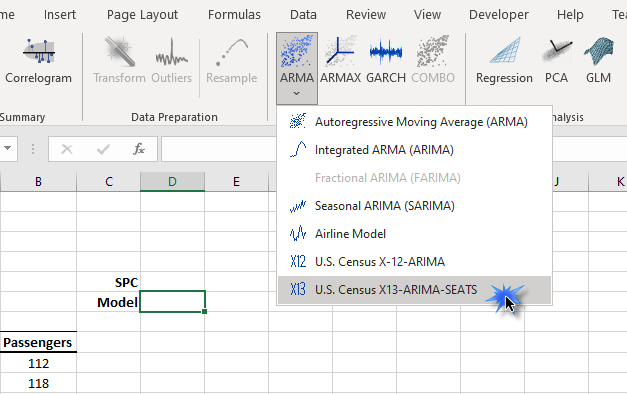Click the Outliers tool icon
The height and width of the screenshot is (394, 627).
click(172, 52)
